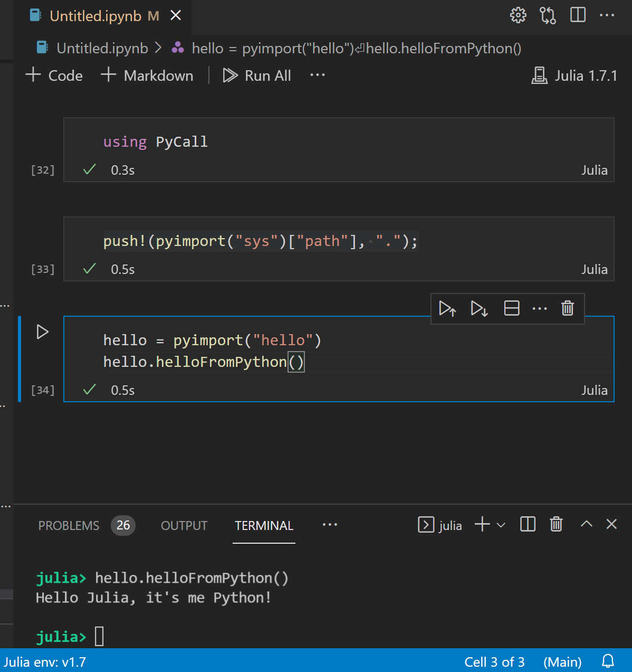Split the editor right

pyautogui.click(x=578, y=15)
